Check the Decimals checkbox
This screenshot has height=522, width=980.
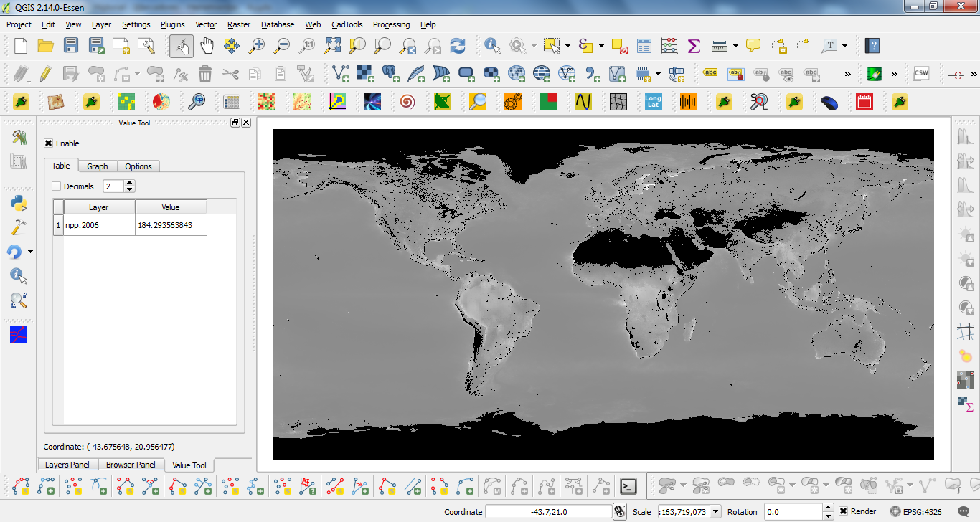tap(57, 186)
